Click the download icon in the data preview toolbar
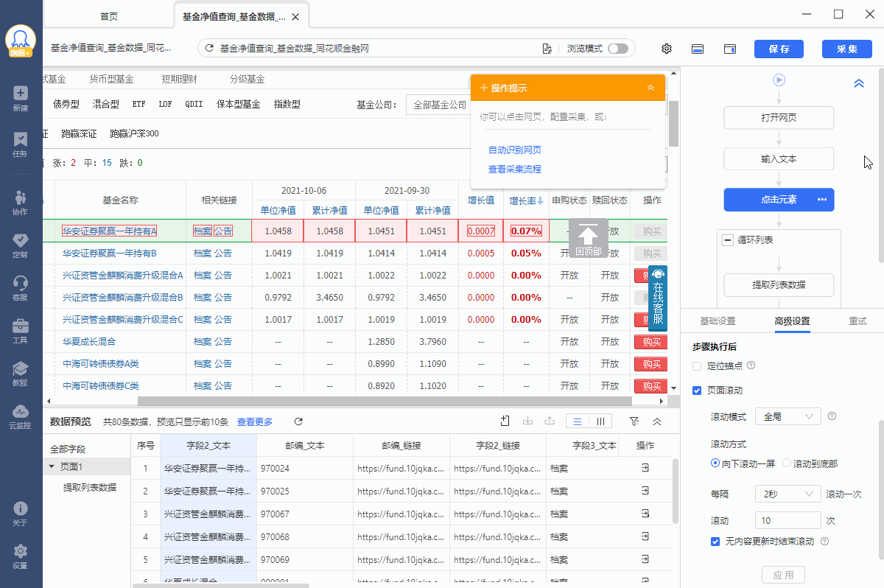 (x=527, y=421)
